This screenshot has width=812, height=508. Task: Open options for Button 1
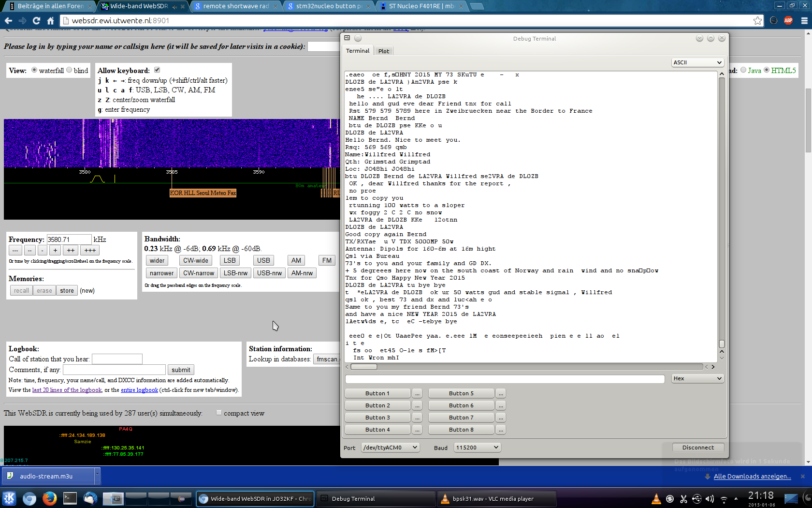click(x=417, y=393)
